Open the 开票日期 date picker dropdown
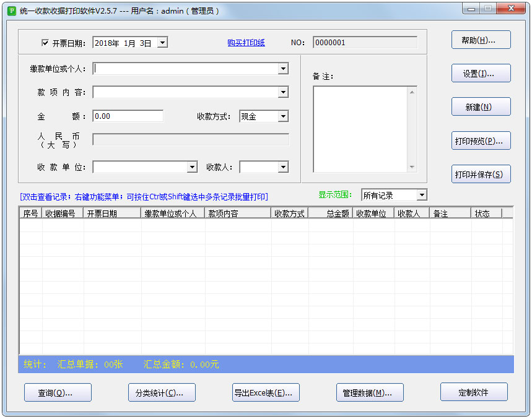The height and width of the screenshot is (419, 532). pos(162,43)
